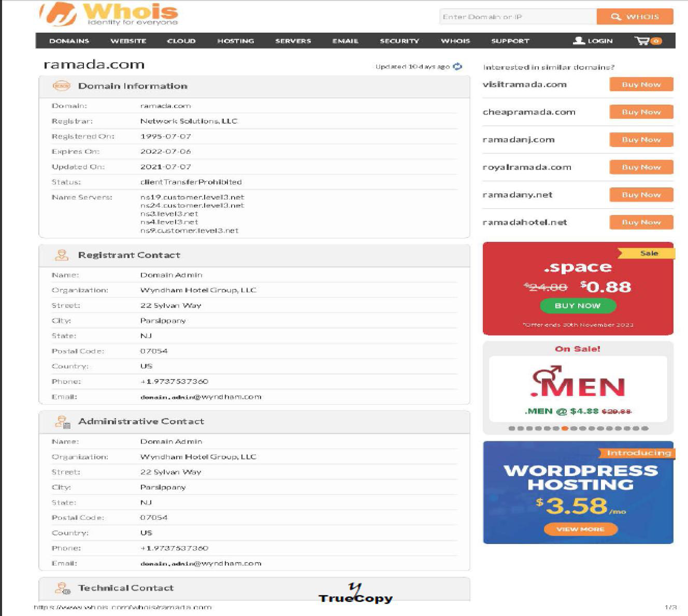
Task: Click VIEW MORE on WordPress Hosting banner
Action: [580, 529]
